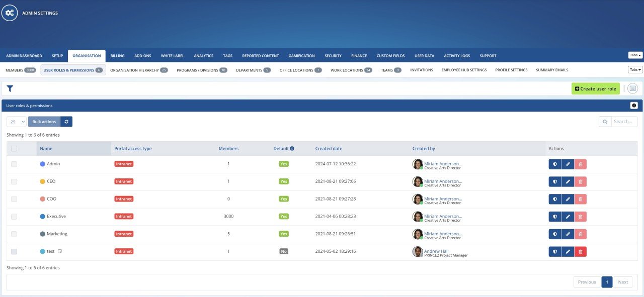This screenshot has width=644, height=297.
Task: Open permissions shield icon for Admin role
Action: click(x=554, y=163)
